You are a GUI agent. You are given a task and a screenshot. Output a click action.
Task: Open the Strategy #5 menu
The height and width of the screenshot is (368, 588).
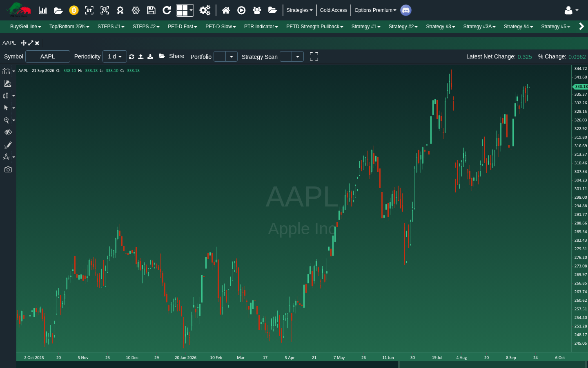point(556,27)
